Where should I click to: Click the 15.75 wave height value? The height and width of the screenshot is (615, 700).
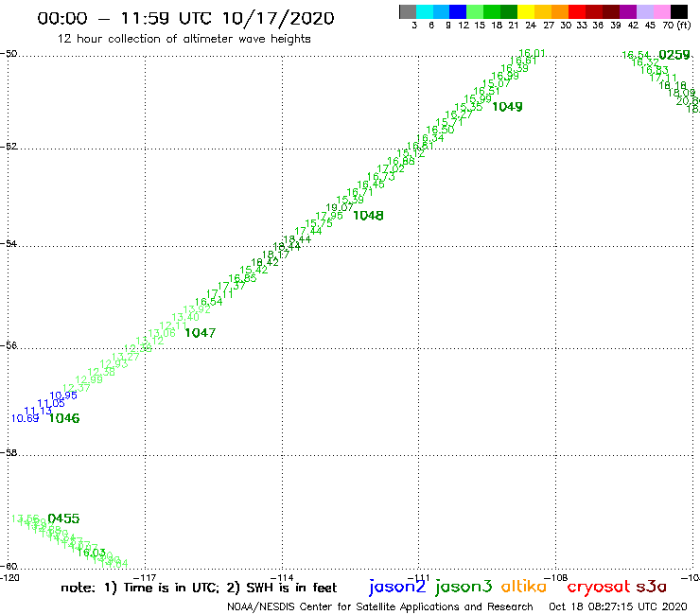click(319, 223)
